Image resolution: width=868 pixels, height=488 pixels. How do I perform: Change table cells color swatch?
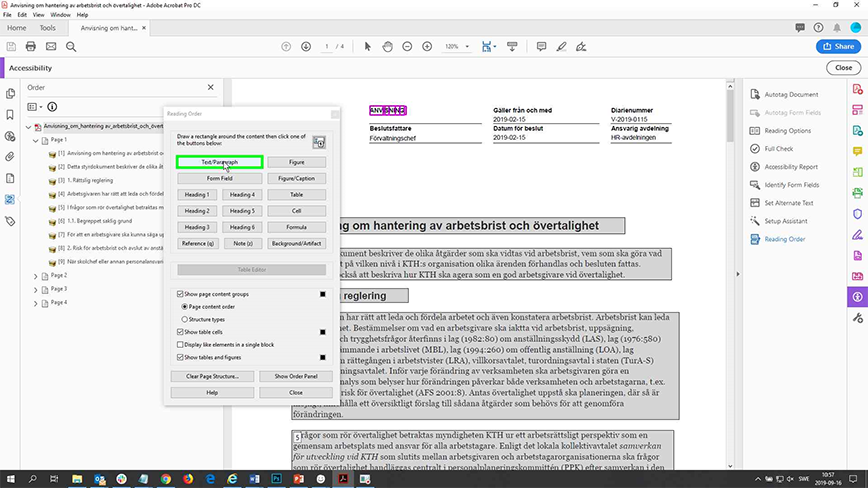coord(323,332)
